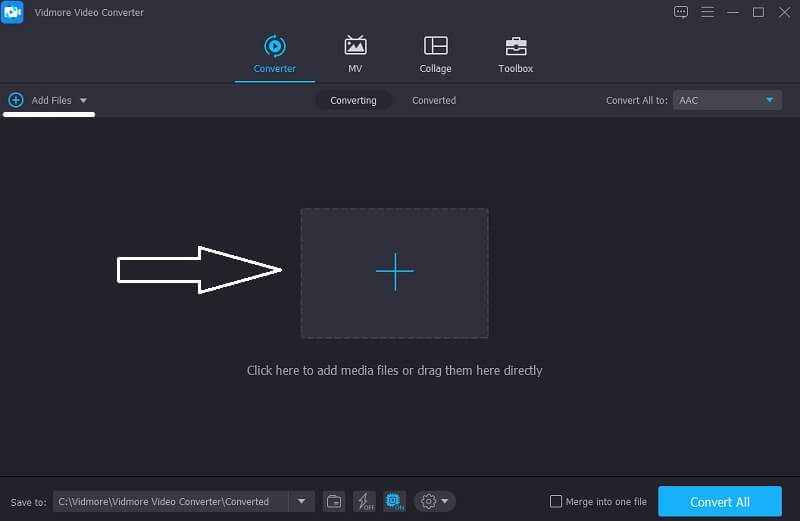Expand the Save to path dropdown arrow
The image size is (800, 521).
[302, 501]
